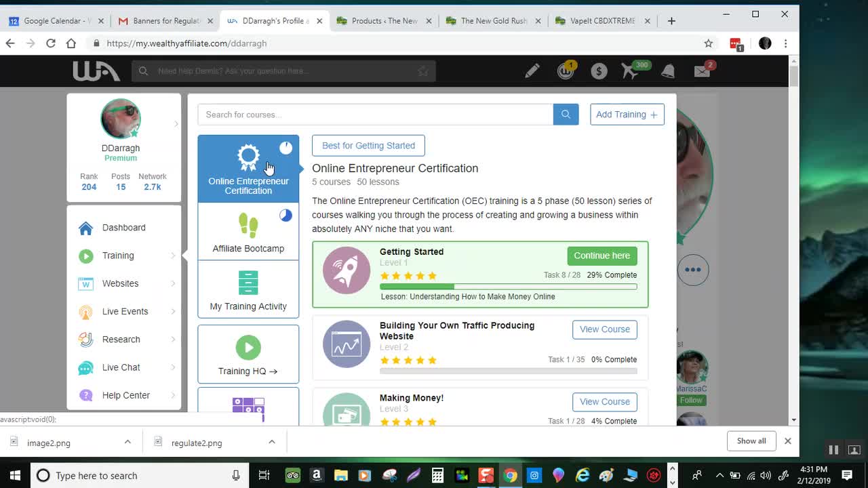Click the Getting Started progress bar
Screen dimensions: 868x488
(x=509, y=287)
